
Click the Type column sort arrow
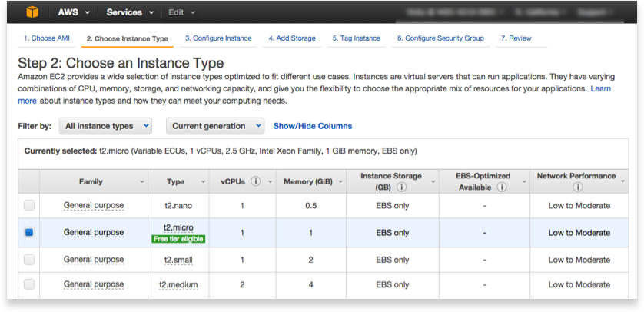(203, 182)
